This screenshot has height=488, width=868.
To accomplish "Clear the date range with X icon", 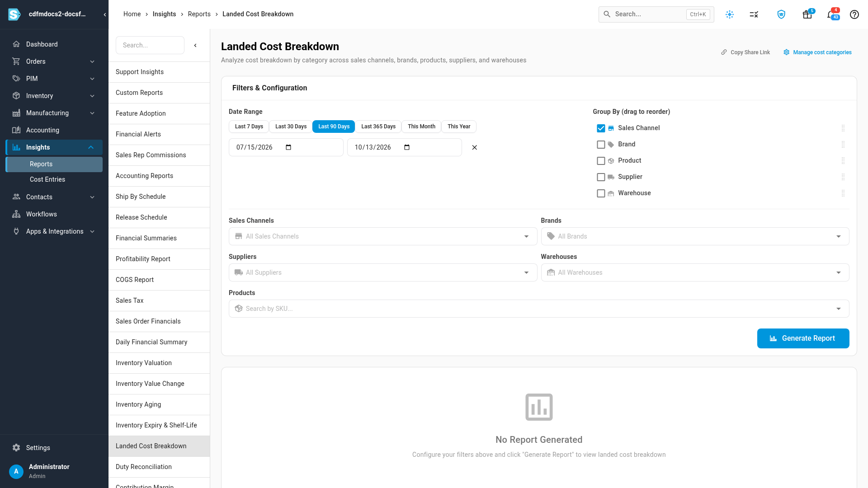I will point(474,147).
